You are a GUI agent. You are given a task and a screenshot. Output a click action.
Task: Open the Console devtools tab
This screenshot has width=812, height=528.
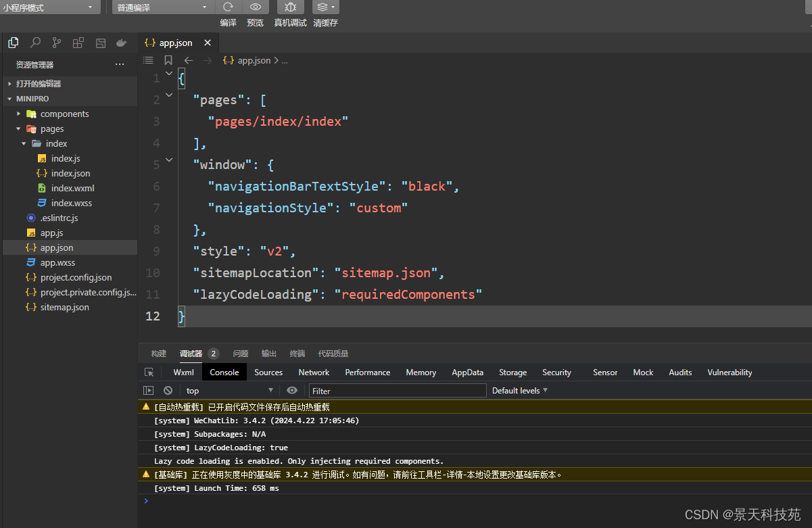pyautogui.click(x=224, y=373)
